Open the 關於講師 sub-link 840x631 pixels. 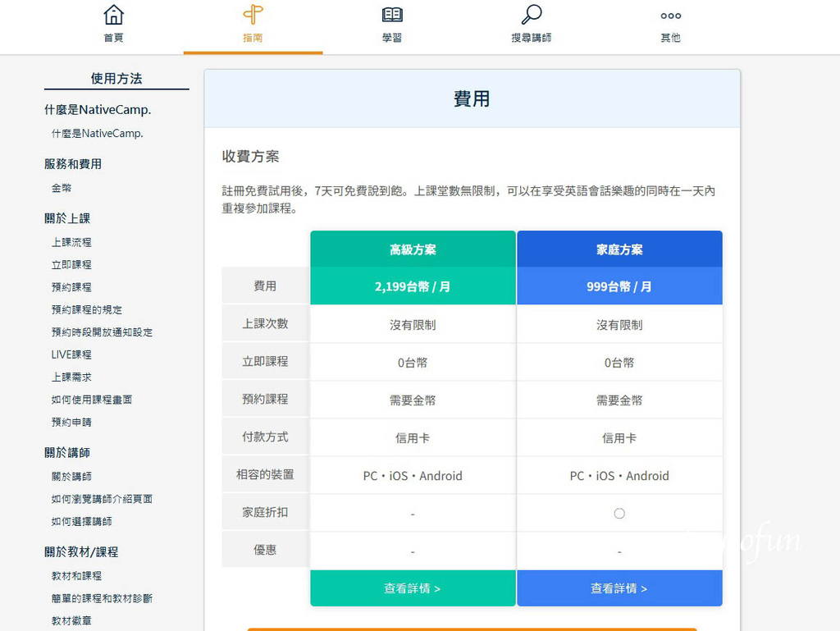71,476
